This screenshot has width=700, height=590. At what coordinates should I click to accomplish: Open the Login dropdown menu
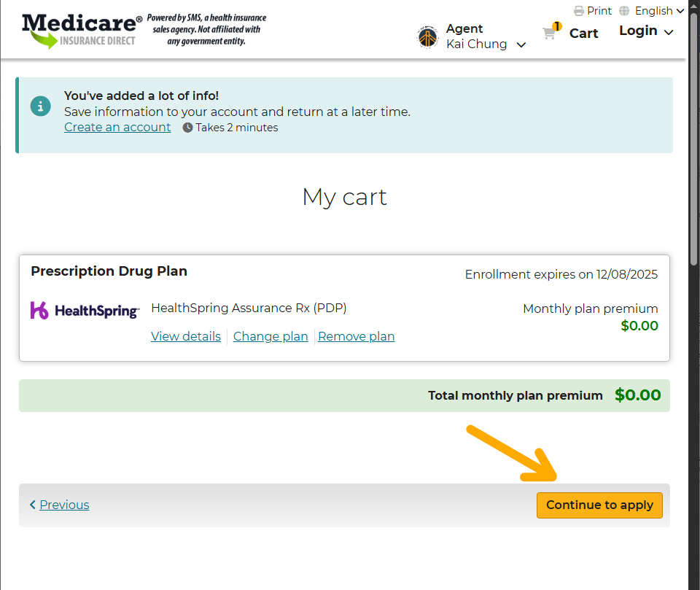click(x=646, y=31)
